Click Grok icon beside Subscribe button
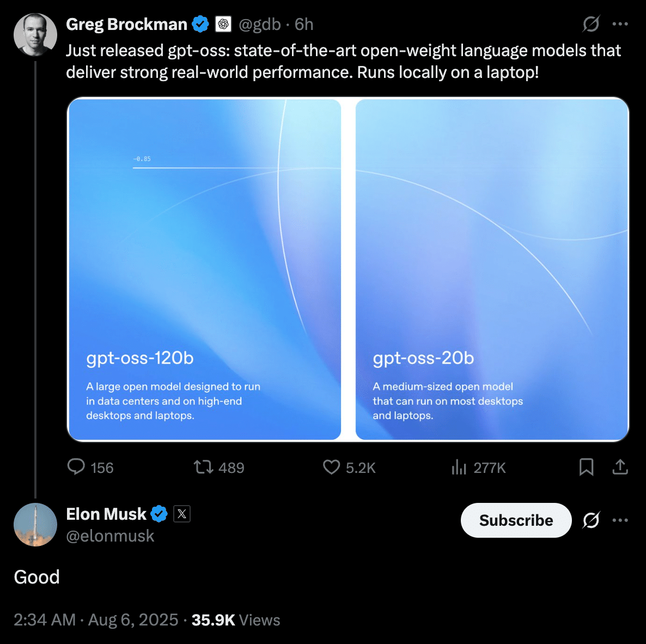This screenshot has width=646, height=644. pos(591,520)
